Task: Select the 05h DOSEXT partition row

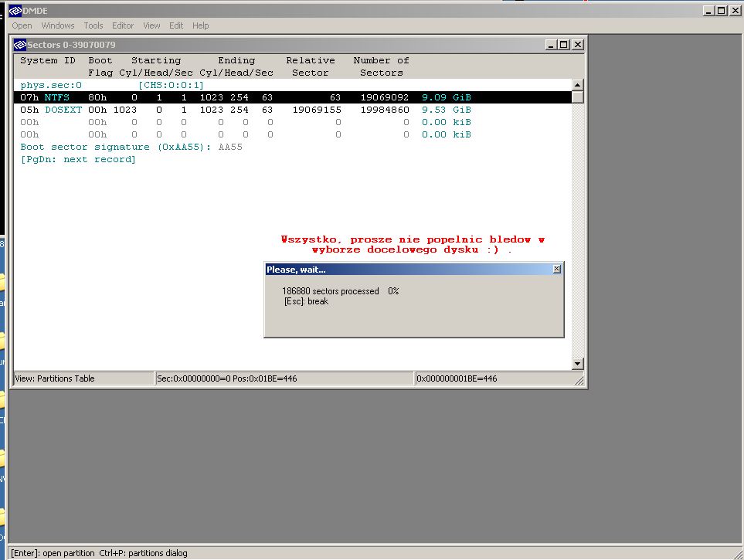Action: pos(293,110)
